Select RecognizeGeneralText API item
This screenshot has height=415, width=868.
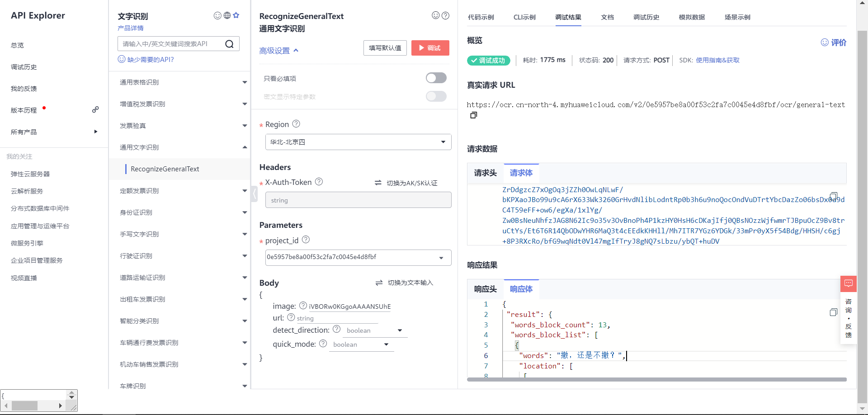tap(179, 169)
